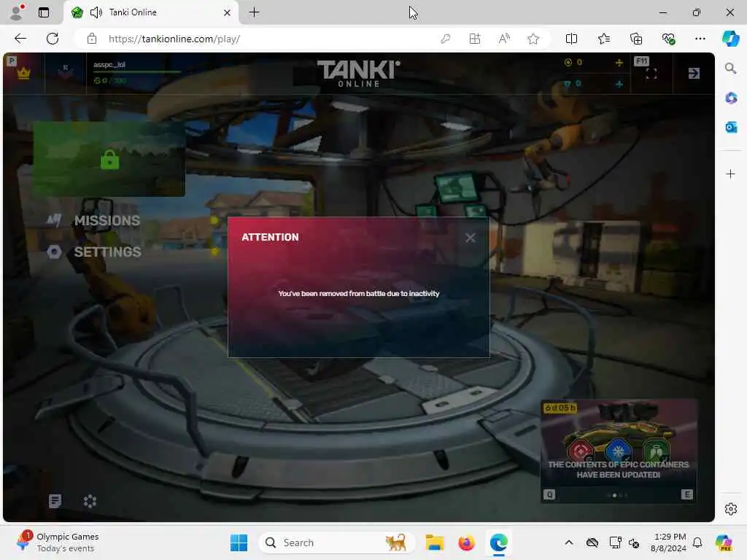
Task: Toggle fullscreen with the F11 icon
Action: 651,74
